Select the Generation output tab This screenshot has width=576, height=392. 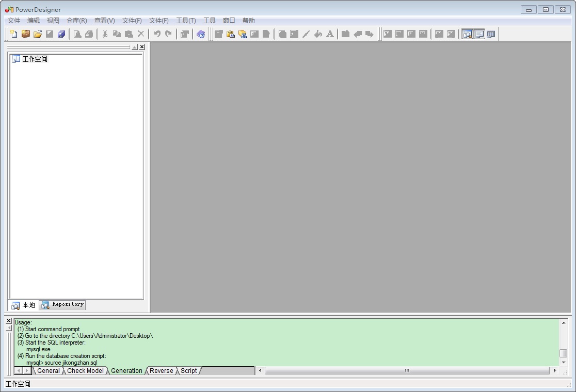(x=126, y=371)
